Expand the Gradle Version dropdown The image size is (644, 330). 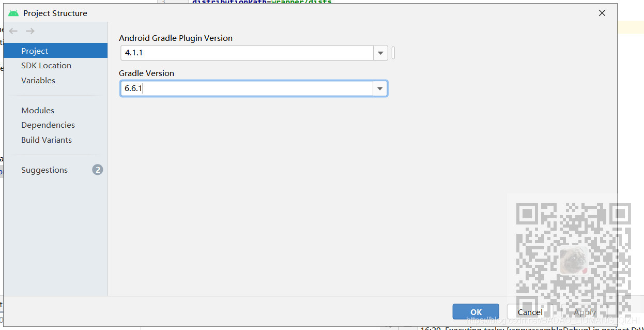[380, 88]
